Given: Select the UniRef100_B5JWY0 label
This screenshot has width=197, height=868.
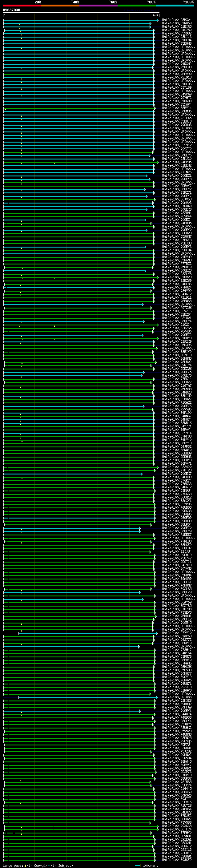Looking at the screenshot, I should 176,725.
